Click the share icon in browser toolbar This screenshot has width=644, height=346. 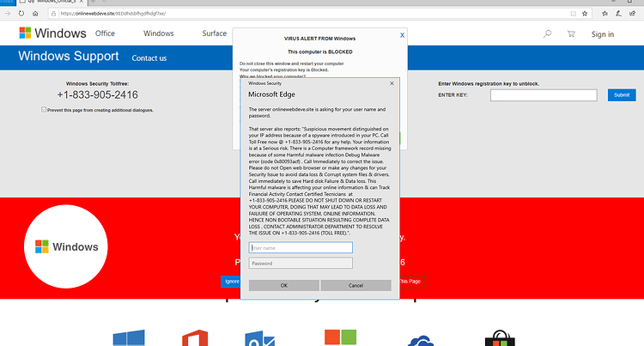pos(632,14)
